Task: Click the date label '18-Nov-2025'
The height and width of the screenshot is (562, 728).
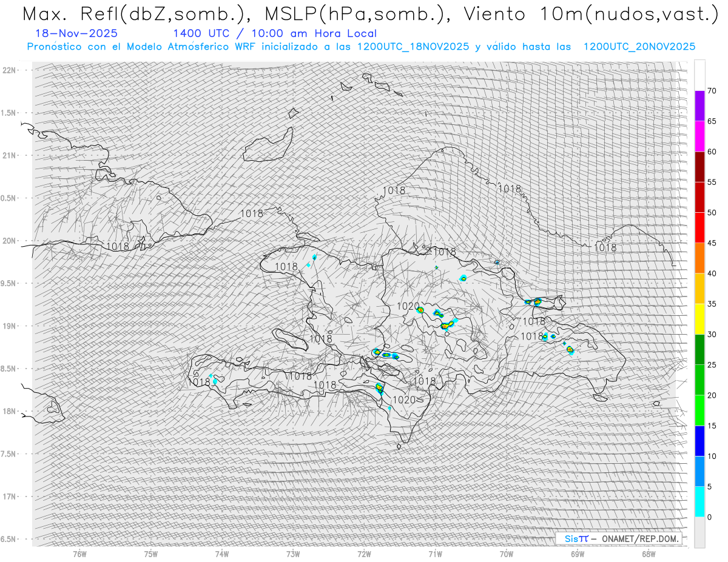Action: pyautogui.click(x=76, y=33)
